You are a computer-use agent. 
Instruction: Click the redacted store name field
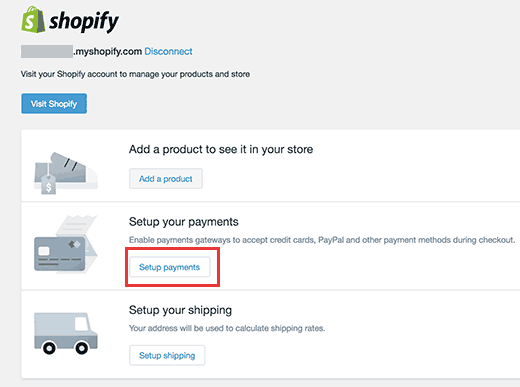(47, 52)
